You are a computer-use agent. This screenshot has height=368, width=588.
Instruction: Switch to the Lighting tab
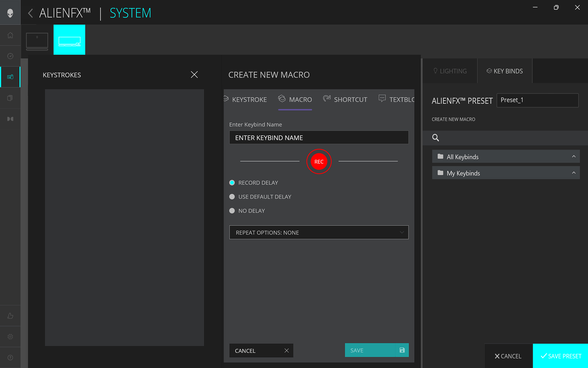(450, 71)
